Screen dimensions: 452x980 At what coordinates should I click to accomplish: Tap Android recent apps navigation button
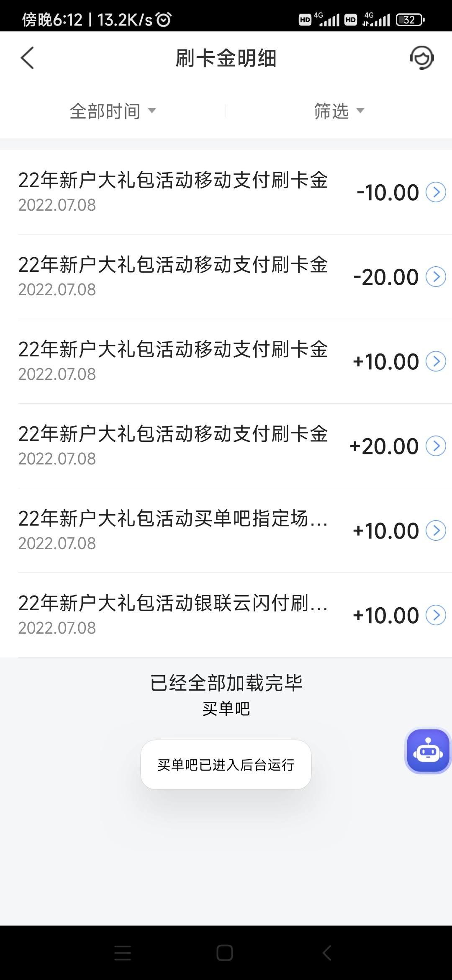[x=123, y=953]
